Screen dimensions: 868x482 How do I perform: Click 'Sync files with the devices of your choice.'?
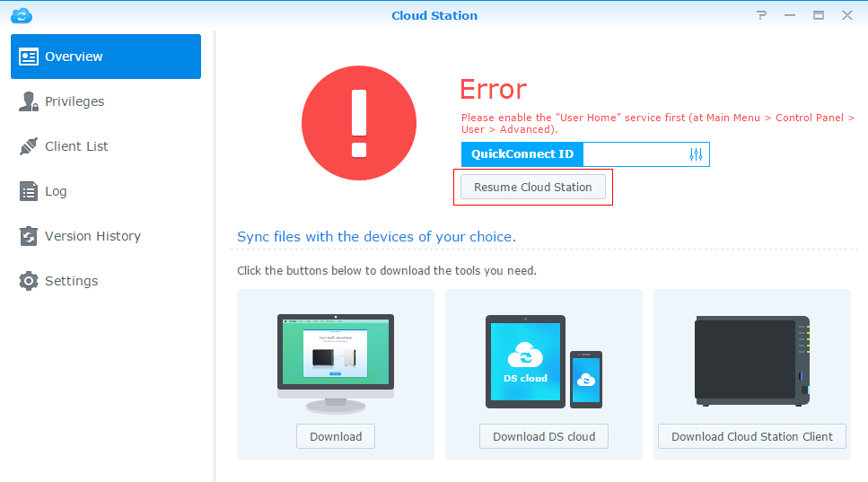[x=376, y=237]
